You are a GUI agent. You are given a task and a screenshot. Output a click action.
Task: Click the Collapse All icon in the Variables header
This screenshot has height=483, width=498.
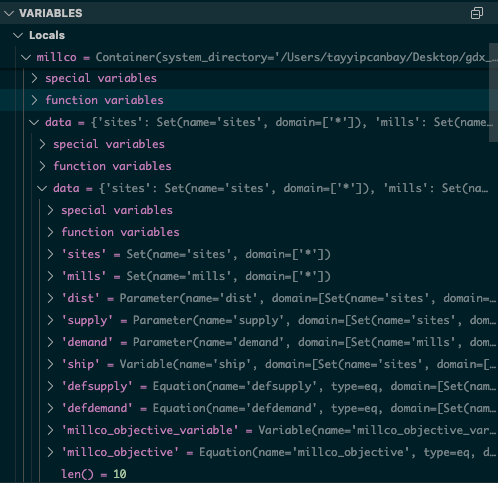477,13
